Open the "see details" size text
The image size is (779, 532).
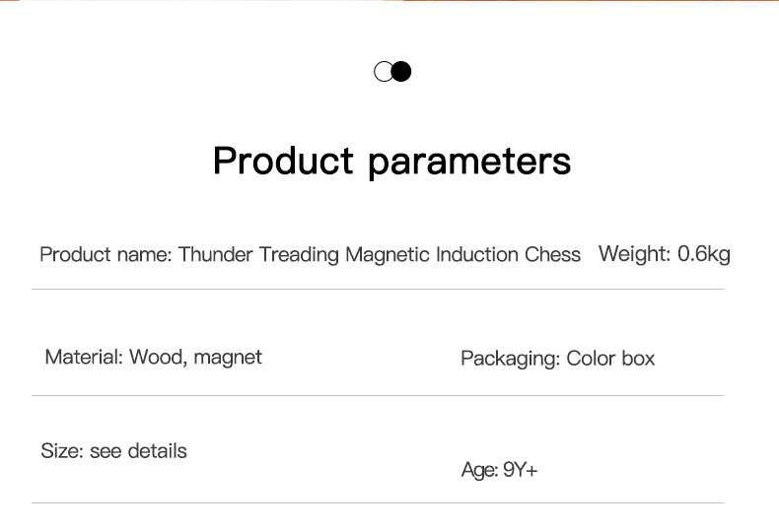[x=138, y=451]
